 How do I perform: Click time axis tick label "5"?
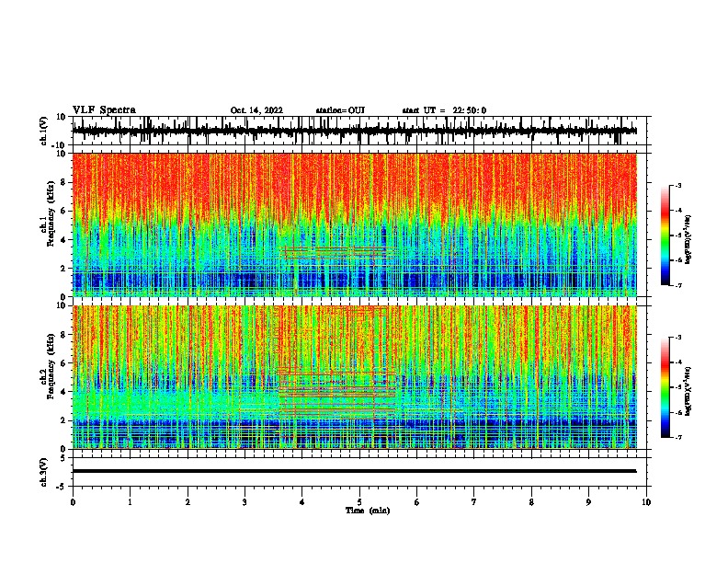coord(359,502)
